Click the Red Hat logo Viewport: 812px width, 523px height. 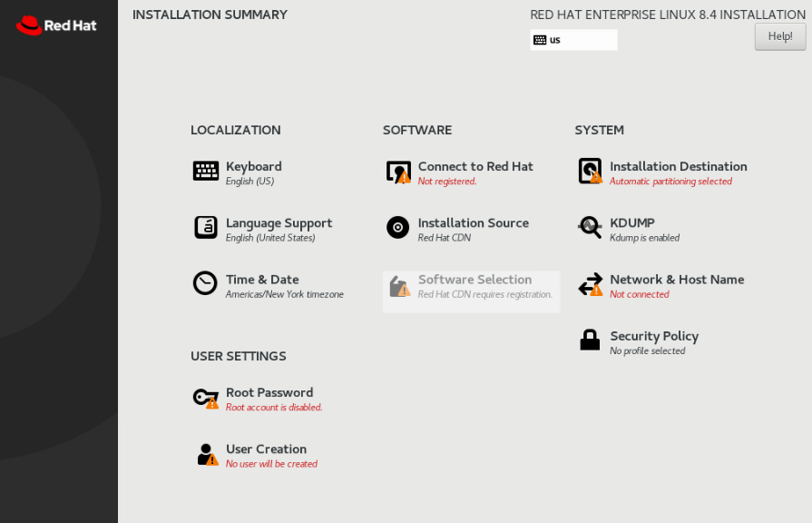pyautogui.click(x=56, y=25)
